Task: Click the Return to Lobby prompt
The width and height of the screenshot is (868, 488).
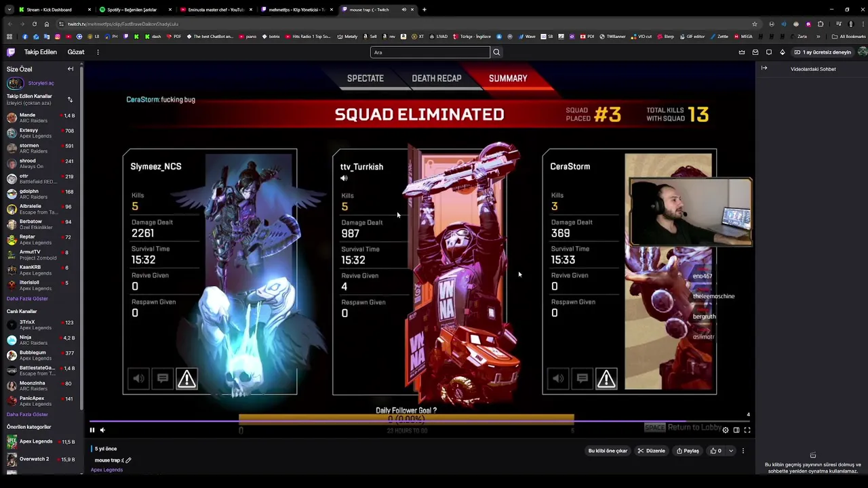Action: pos(682,427)
